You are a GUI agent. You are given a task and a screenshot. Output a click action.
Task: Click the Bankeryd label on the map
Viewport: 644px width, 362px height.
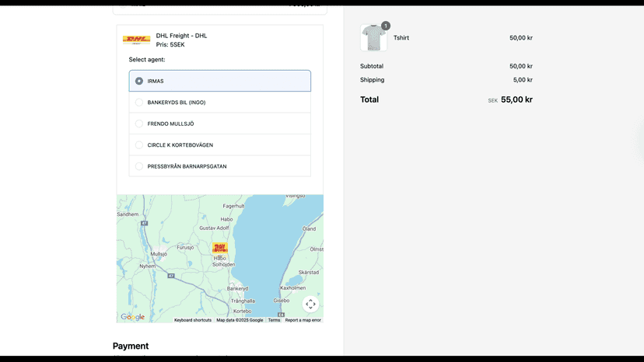point(237,288)
